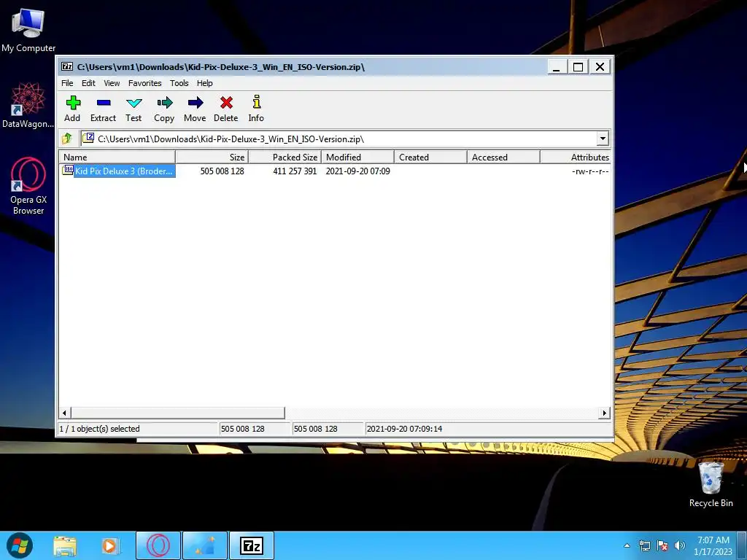Open the View menu
The height and width of the screenshot is (560, 747).
point(112,83)
